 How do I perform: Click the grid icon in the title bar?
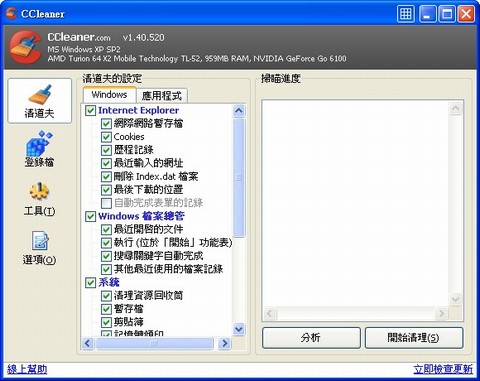pyautogui.click(x=406, y=14)
